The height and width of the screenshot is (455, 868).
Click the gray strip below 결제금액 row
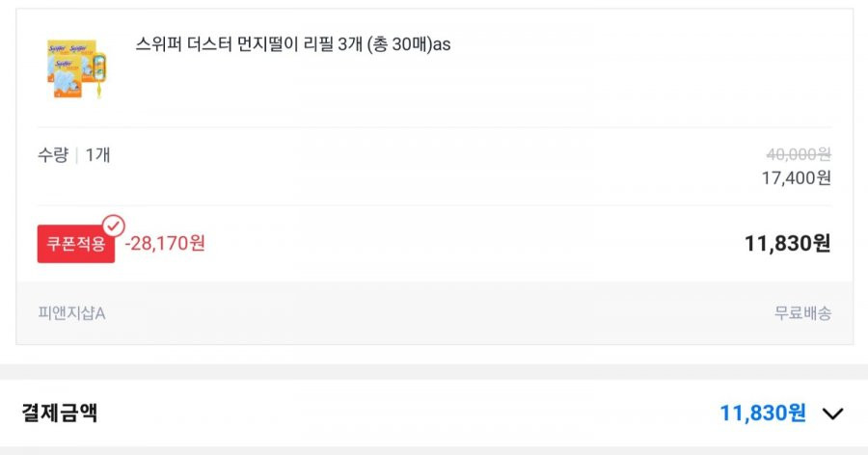click(434, 450)
